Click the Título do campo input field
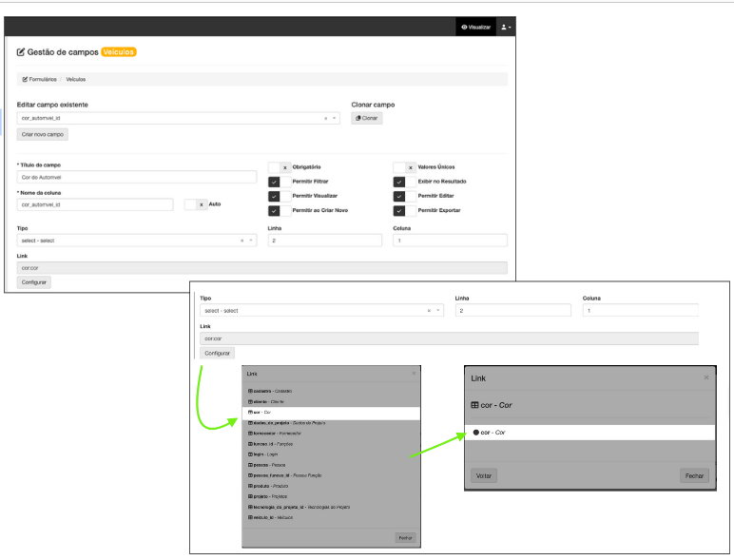Viewport: 734px width, 560px height. coord(137,177)
